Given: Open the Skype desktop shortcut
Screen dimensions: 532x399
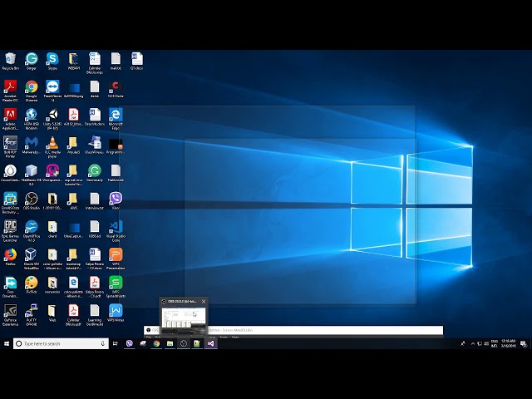Looking at the screenshot, I should point(52,61).
